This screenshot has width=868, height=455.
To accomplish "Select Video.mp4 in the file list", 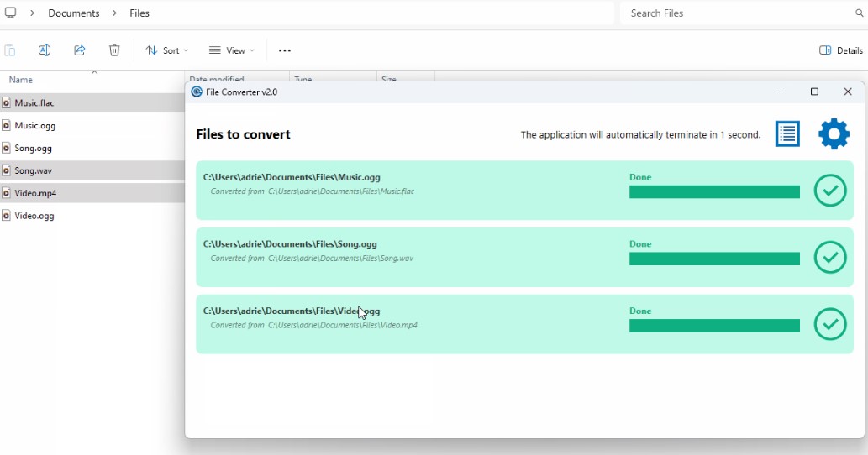I will [x=92, y=193].
